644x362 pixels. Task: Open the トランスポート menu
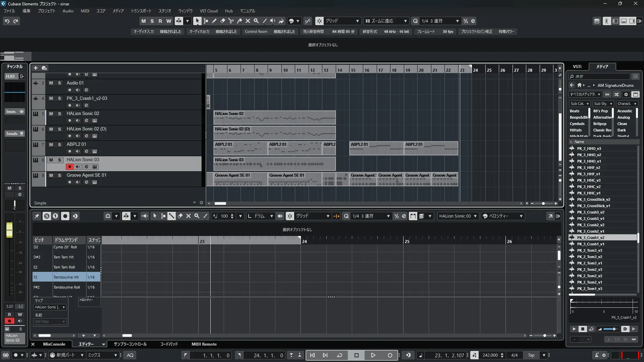pos(141,11)
